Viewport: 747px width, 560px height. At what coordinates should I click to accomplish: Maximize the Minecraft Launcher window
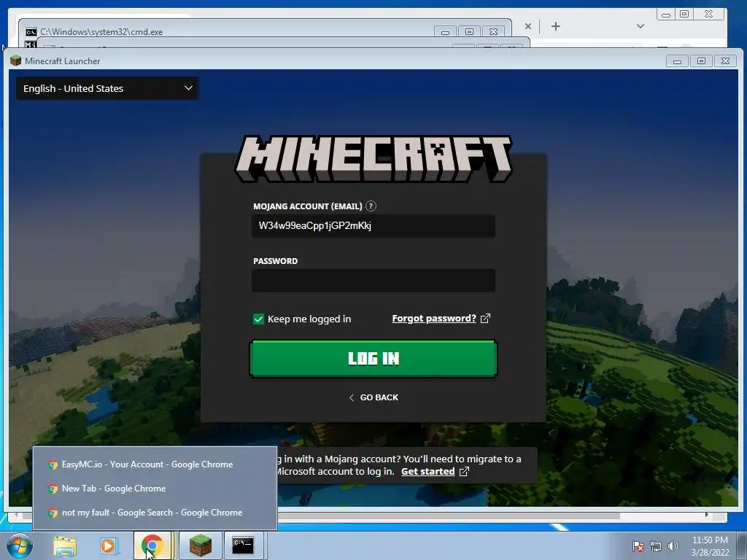pyautogui.click(x=701, y=61)
